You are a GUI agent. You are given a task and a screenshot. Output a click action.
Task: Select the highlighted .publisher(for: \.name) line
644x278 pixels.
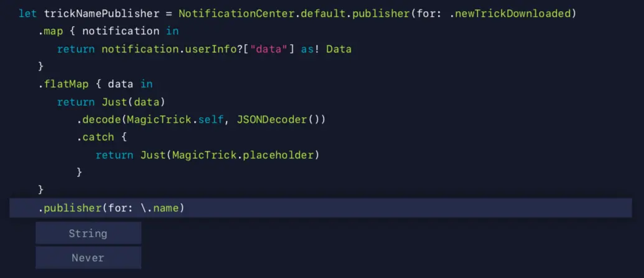[x=320, y=208]
